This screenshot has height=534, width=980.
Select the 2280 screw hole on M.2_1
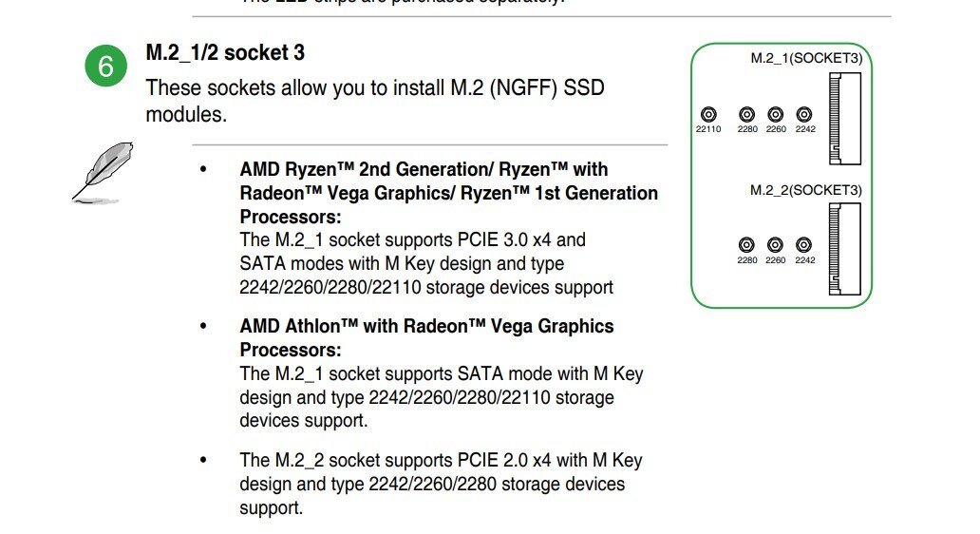click(x=747, y=114)
